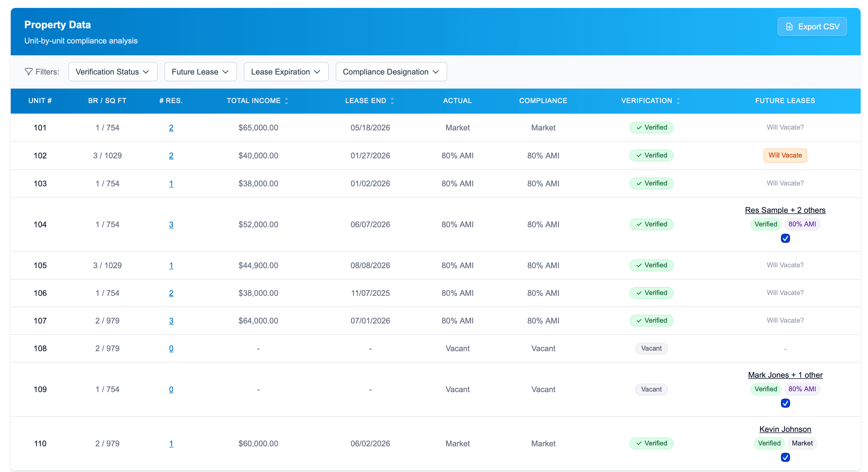868x472 pixels.
Task: Select the 3 / 1029 cell in unit 105 row
Action: [x=107, y=265]
